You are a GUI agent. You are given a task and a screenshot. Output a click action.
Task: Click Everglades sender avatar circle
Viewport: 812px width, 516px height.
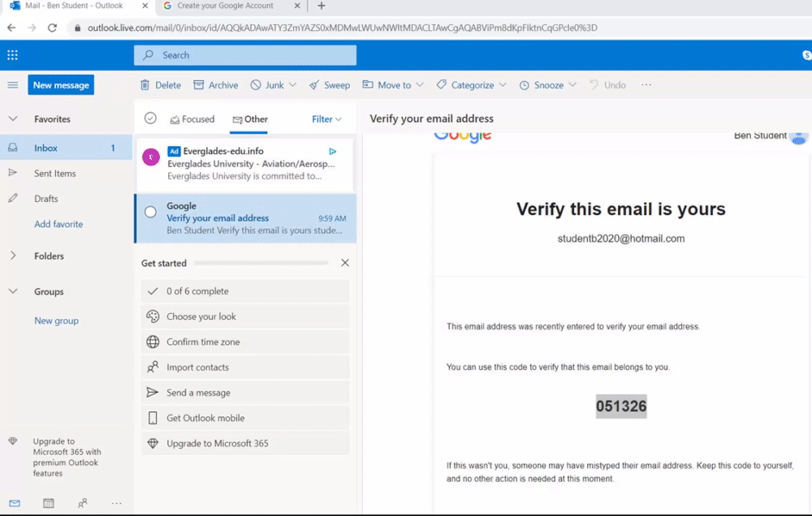(151, 157)
